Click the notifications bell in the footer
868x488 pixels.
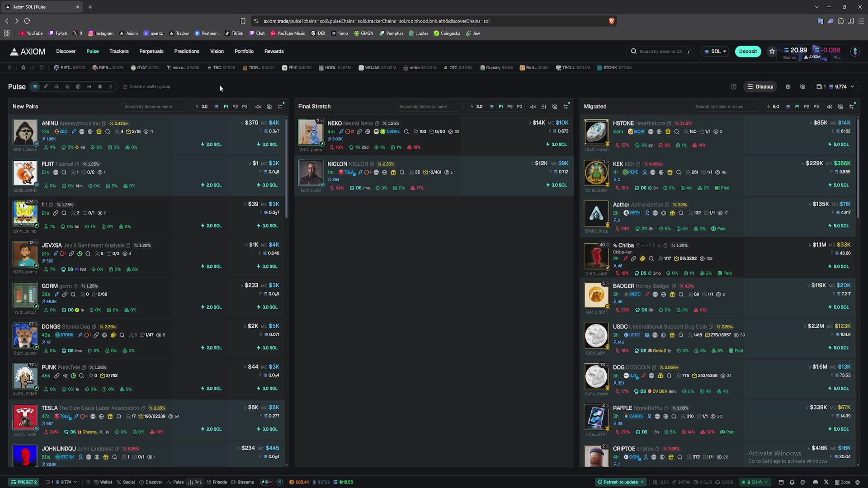coord(792,482)
